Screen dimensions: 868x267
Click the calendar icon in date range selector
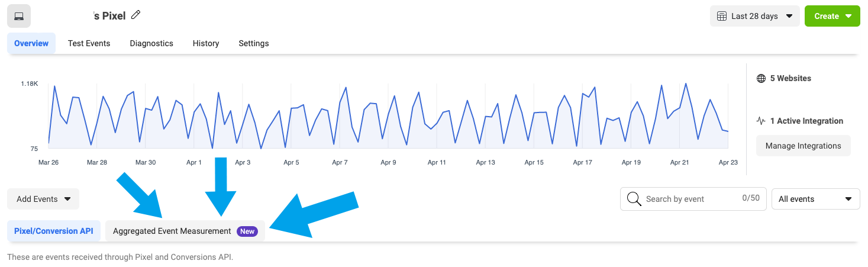[721, 17]
